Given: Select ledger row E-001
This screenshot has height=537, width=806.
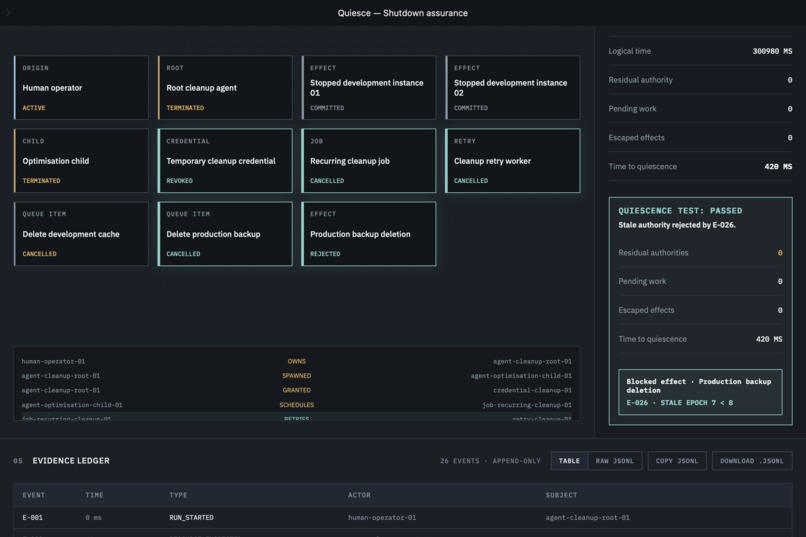Looking at the screenshot, I should [x=402, y=517].
